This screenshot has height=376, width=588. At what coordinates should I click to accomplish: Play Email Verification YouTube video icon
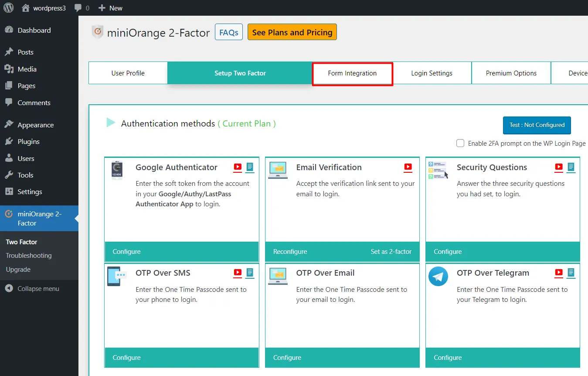pyautogui.click(x=408, y=167)
